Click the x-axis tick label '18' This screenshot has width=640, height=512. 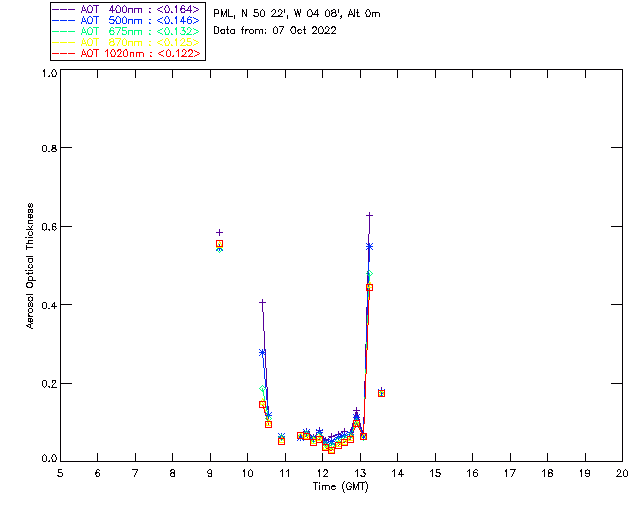[547, 473]
